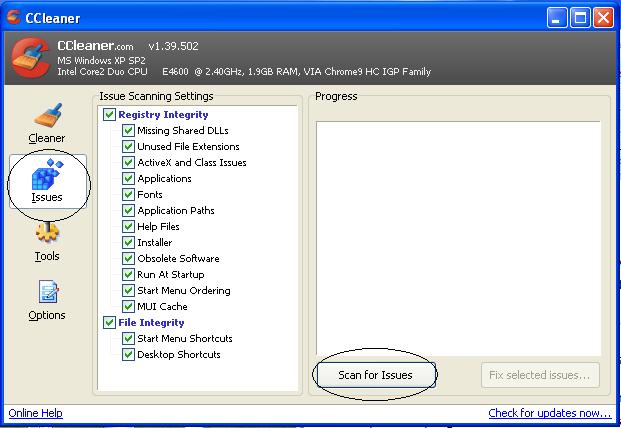This screenshot has height=428, width=621.
Task: Disable the File Integrity checkbox
Action: tap(109, 323)
